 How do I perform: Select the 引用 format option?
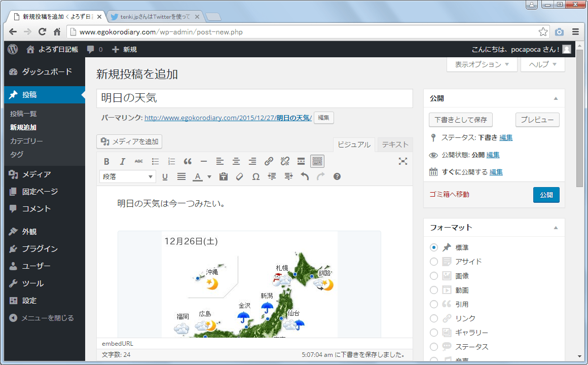[x=434, y=304]
